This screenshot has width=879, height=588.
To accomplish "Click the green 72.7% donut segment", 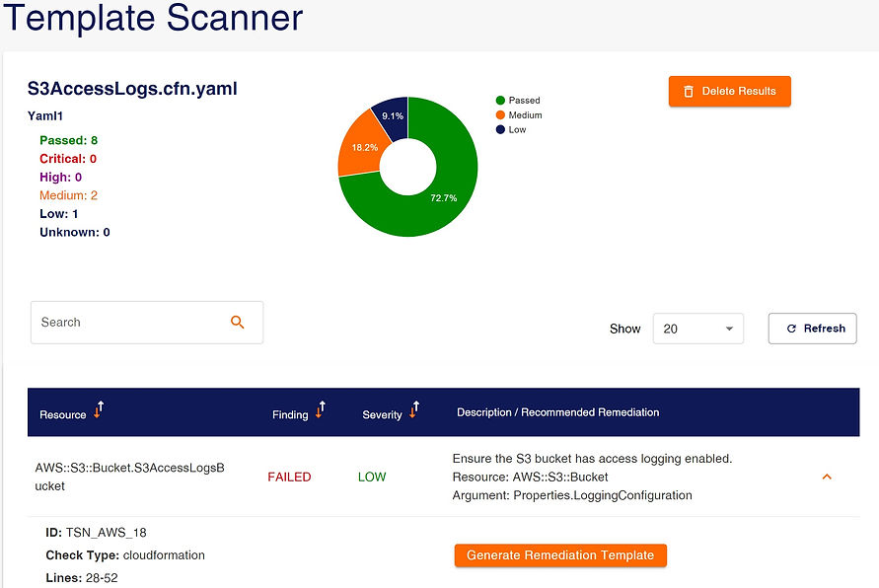I will click(443, 197).
